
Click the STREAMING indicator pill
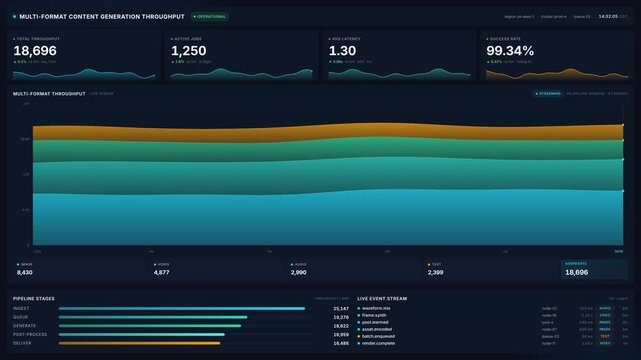[x=548, y=94]
